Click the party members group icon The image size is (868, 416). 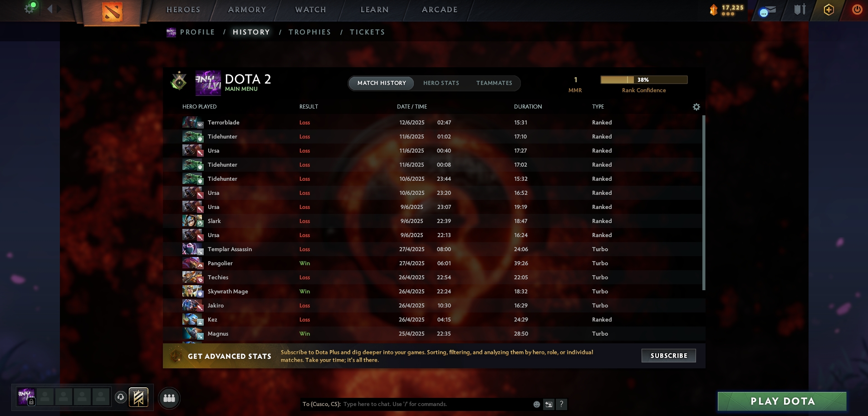pyautogui.click(x=169, y=398)
